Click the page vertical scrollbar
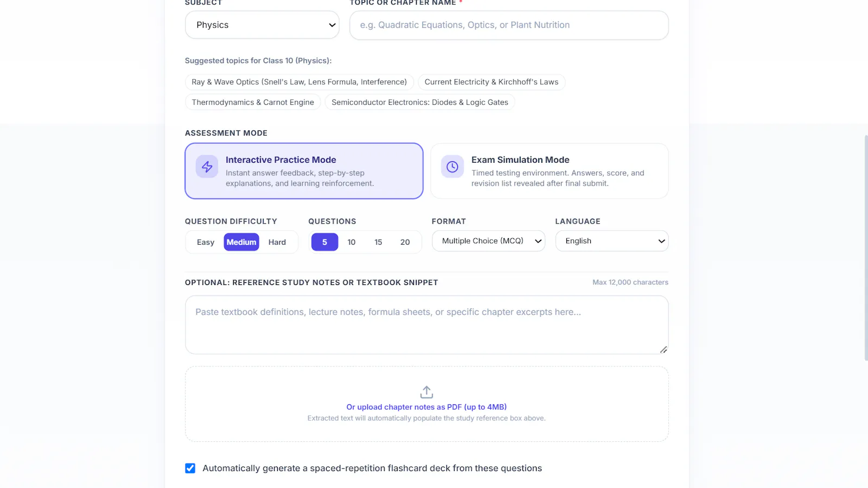The image size is (868, 488). point(866,248)
